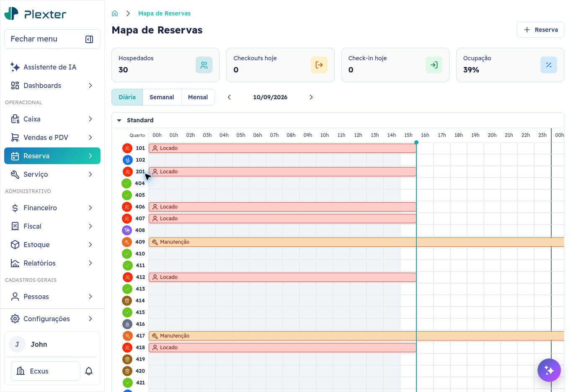This screenshot has width=571, height=392.
Task: Open the Reserva menu item
Action: [52, 156]
